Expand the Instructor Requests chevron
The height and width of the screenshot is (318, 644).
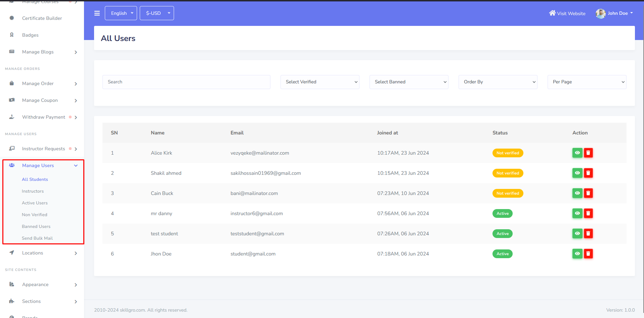[76, 149]
